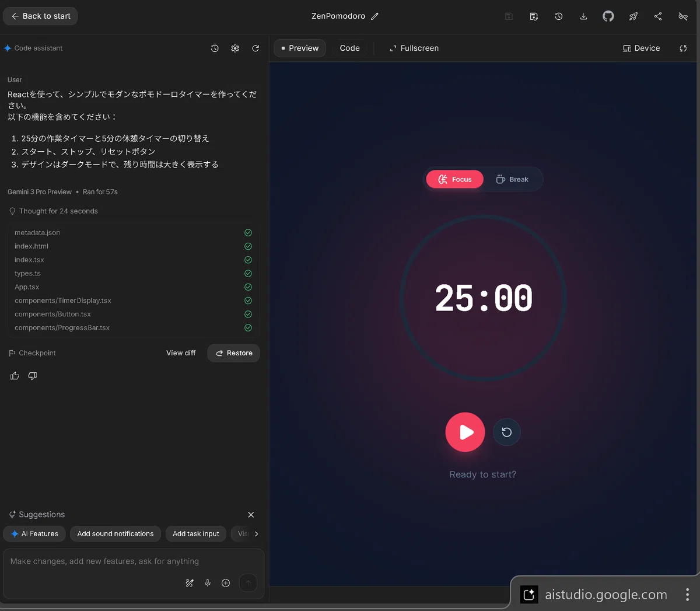Open Code assistant settings gear

tap(235, 48)
